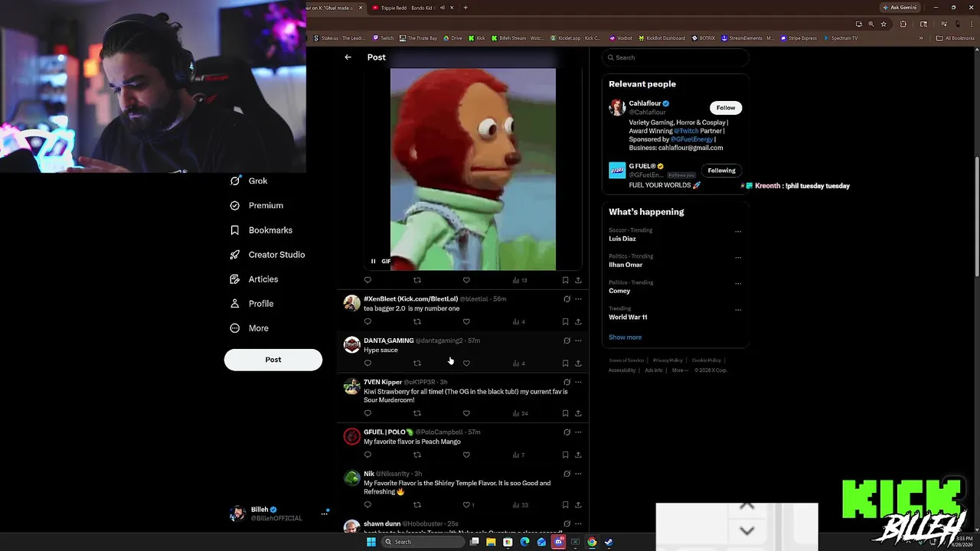Image resolution: width=980 pixels, height=551 pixels.
Task: Bookmark this page with the star icon
Action: click(883, 24)
